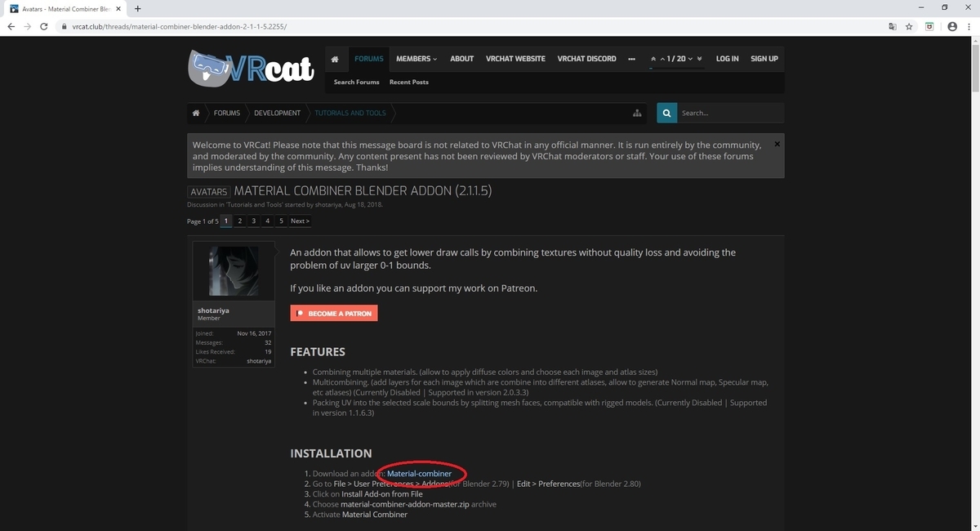Click the VRcat logo
The image size is (980, 531).
[251, 68]
